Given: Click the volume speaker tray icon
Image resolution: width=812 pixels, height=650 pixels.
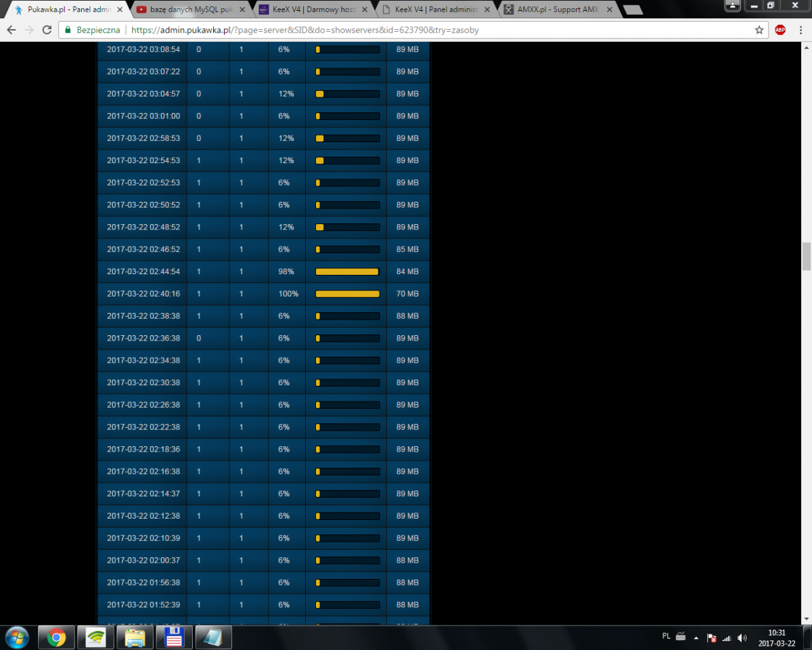Looking at the screenshot, I should coord(742,637).
